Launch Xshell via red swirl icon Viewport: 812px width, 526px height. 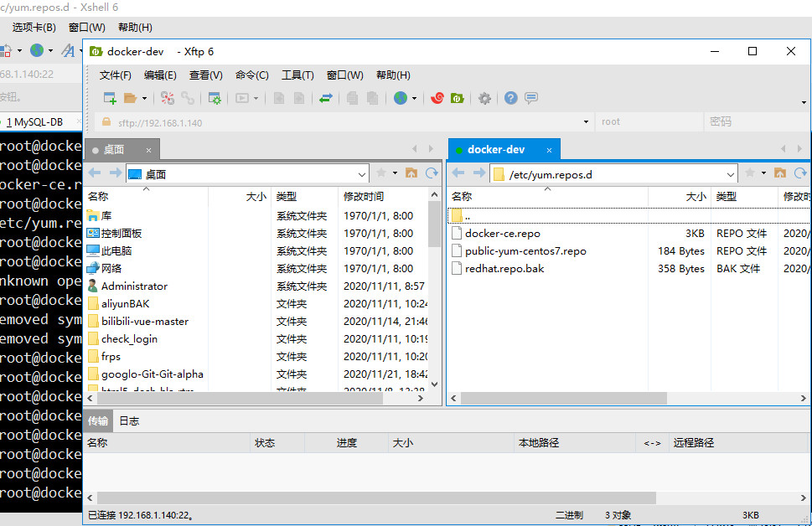pos(437,98)
